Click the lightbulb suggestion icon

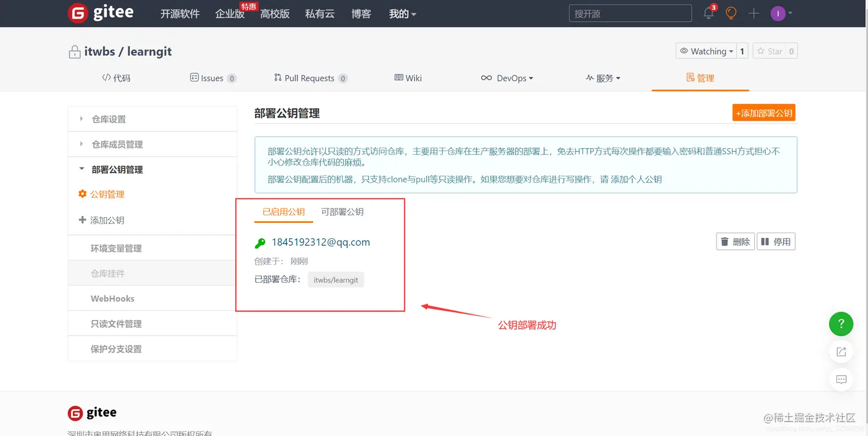pos(730,13)
